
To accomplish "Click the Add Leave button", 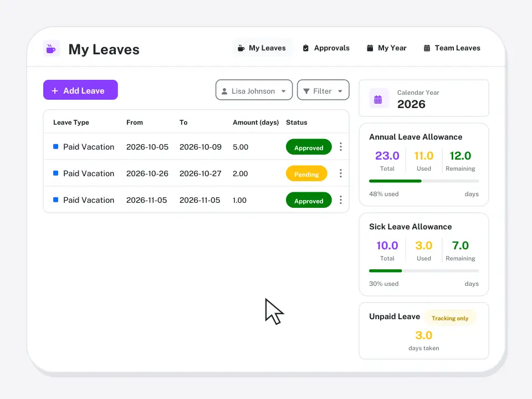I will pyautogui.click(x=80, y=90).
